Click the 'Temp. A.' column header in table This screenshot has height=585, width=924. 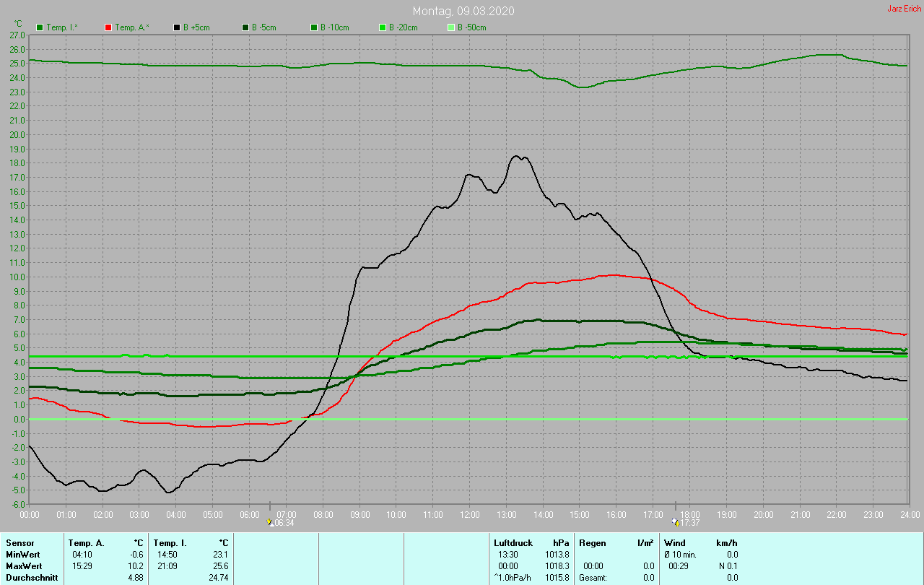click(86, 543)
